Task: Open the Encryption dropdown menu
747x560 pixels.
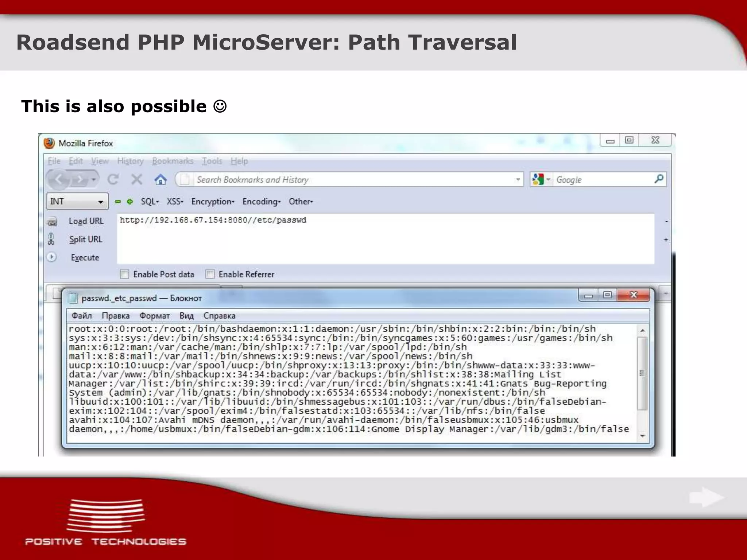Action: (x=213, y=202)
